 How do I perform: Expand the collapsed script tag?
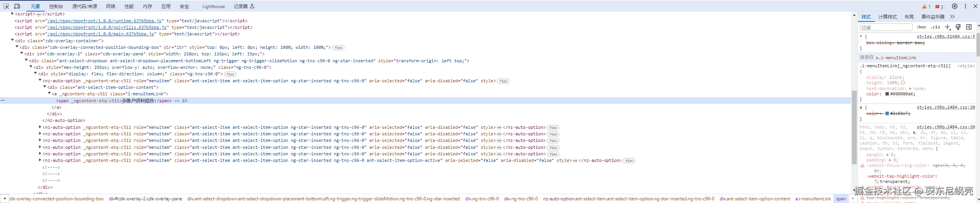(x=13, y=14)
